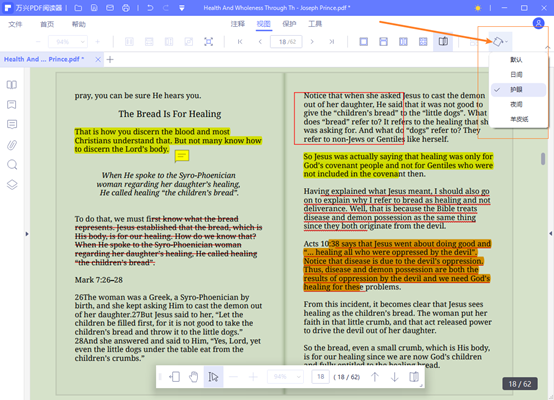The width and height of the screenshot is (554, 400).
Task: Click the exit reading mode icon in floating bar
Action: pos(175,377)
